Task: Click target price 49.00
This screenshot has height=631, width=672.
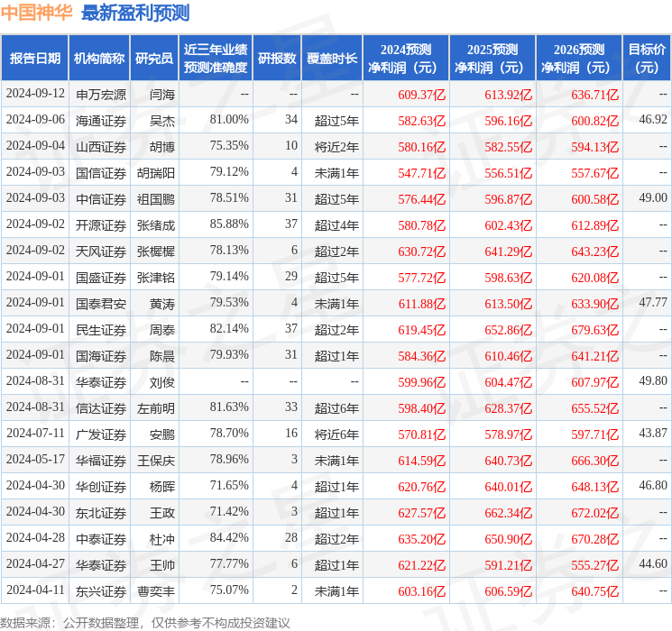Action: click(653, 198)
